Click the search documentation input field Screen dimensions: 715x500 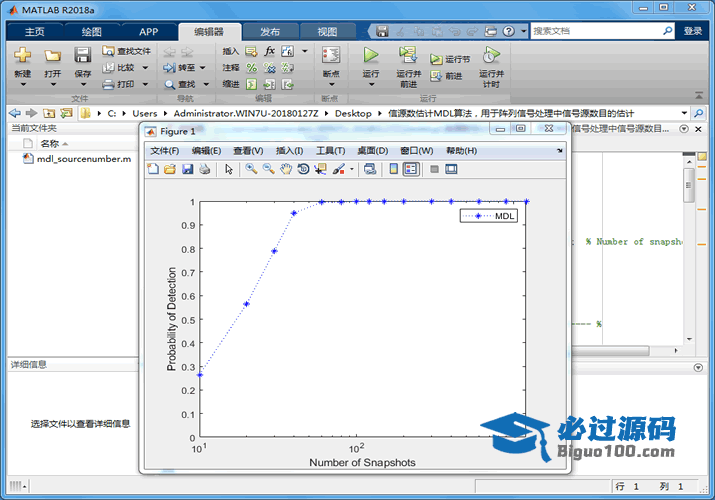(596, 31)
